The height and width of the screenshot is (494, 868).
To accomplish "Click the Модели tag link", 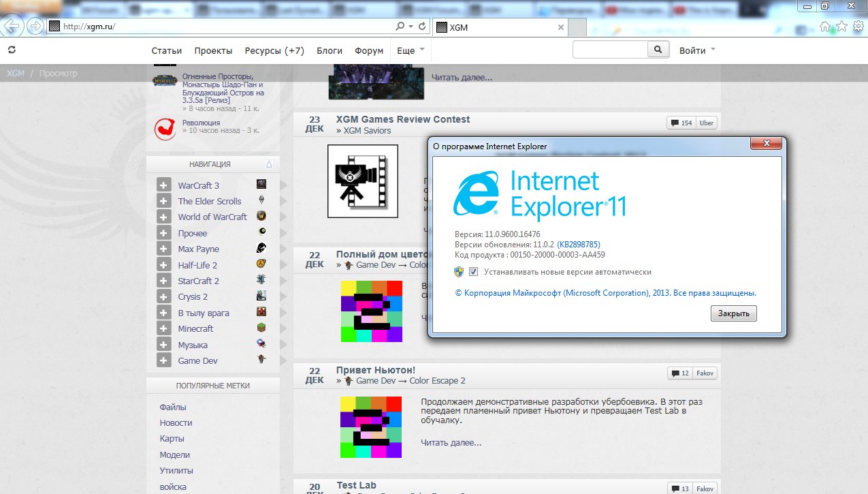I will coord(175,454).
